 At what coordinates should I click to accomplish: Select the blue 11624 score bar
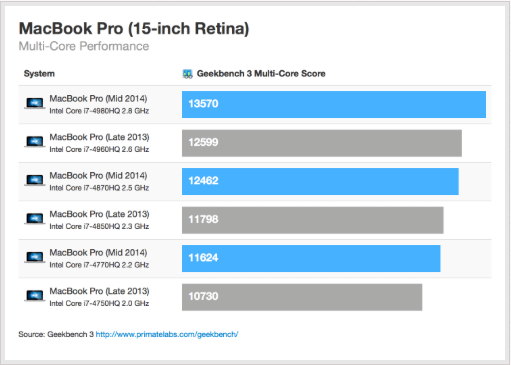click(x=311, y=258)
